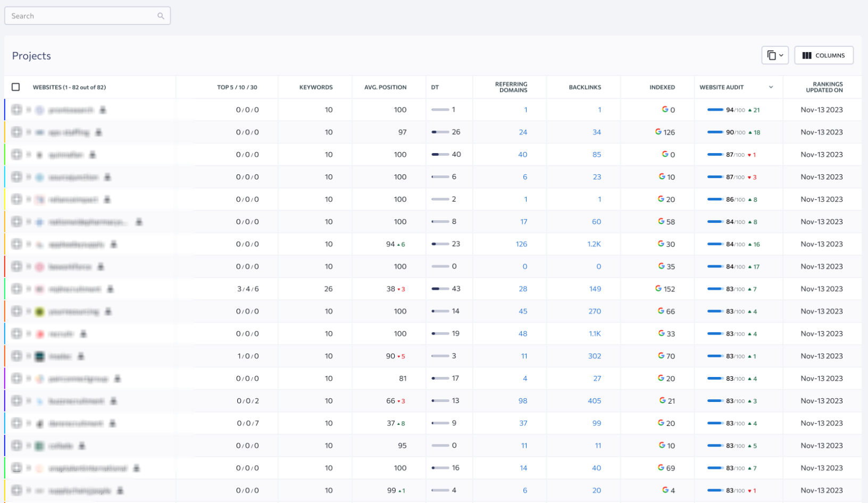Open the 98 referring domains link

(523, 401)
